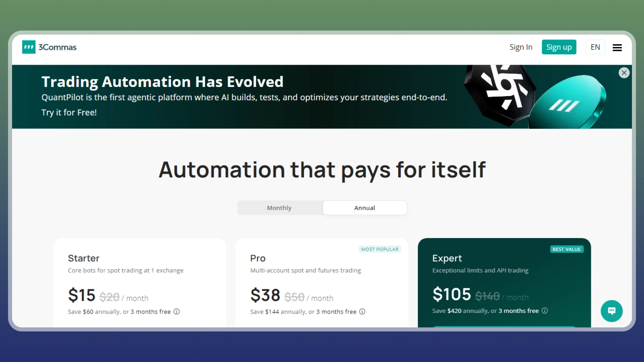Click the Sign up button

click(559, 47)
